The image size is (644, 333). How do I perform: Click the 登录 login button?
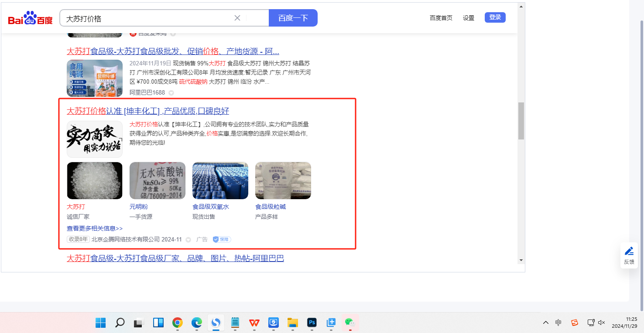(x=495, y=17)
